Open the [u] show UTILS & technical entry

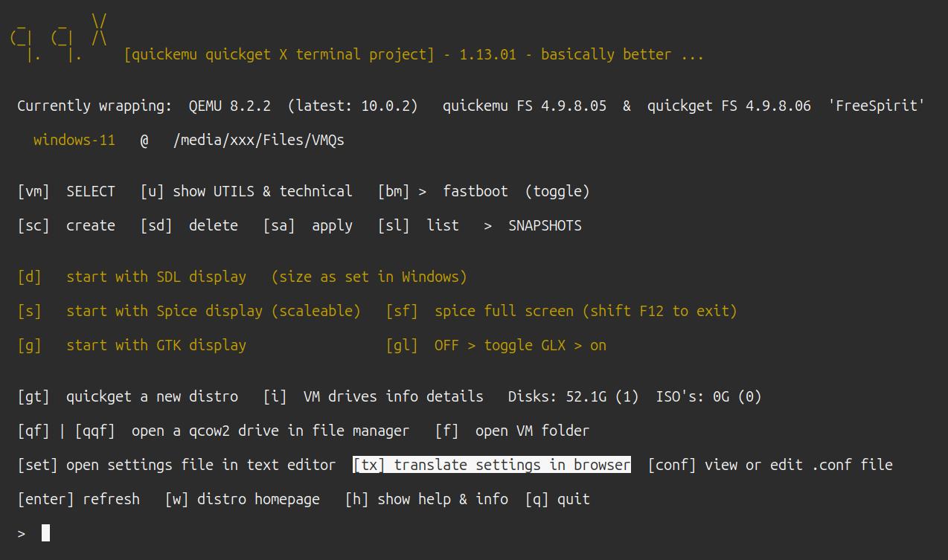click(x=246, y=192)
